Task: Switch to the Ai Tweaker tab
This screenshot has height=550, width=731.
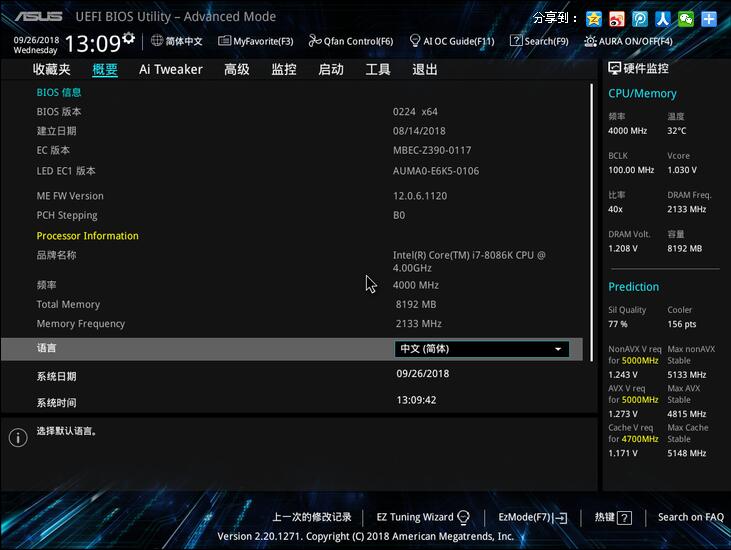Action: (171, 69)
